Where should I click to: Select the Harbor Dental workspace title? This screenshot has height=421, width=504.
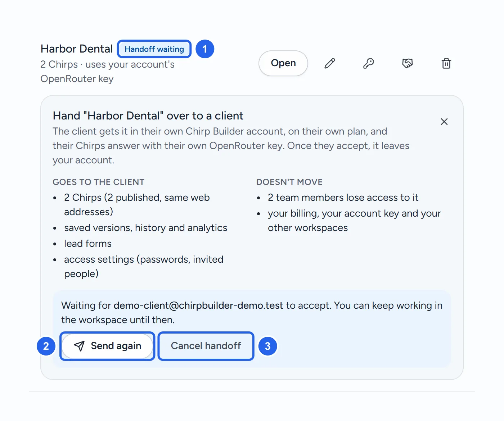[x=77, y=49]
